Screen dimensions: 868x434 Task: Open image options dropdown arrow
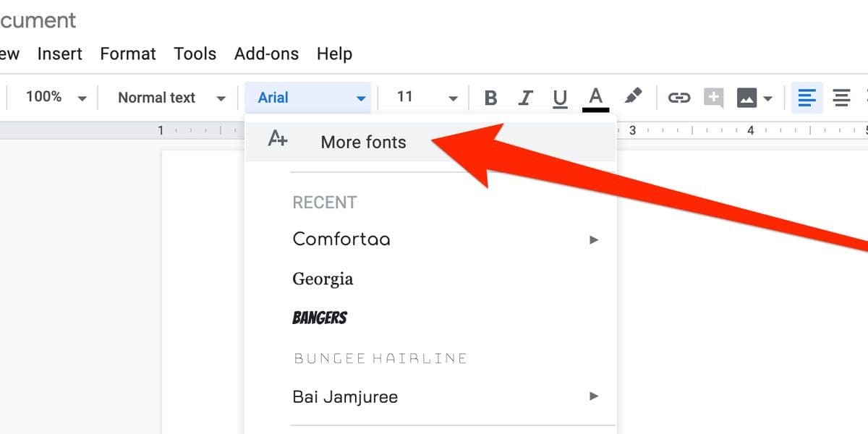click(x=767, y=98)
